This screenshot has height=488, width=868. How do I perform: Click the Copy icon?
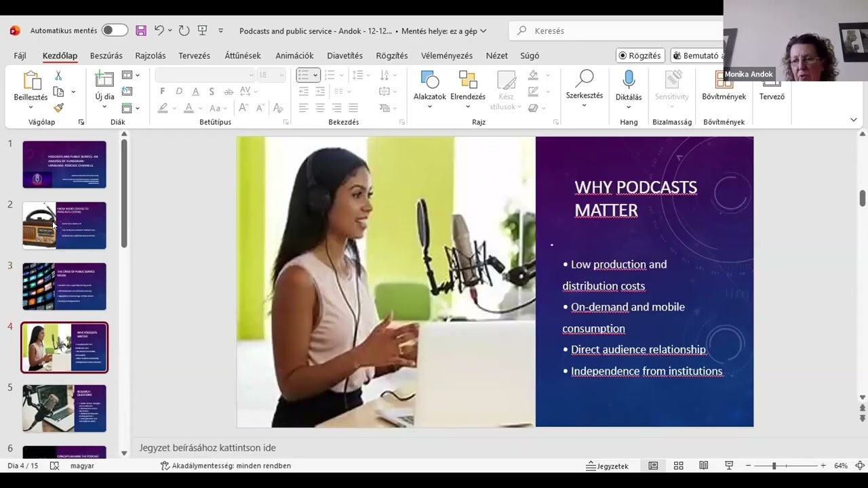pos(58,91)
